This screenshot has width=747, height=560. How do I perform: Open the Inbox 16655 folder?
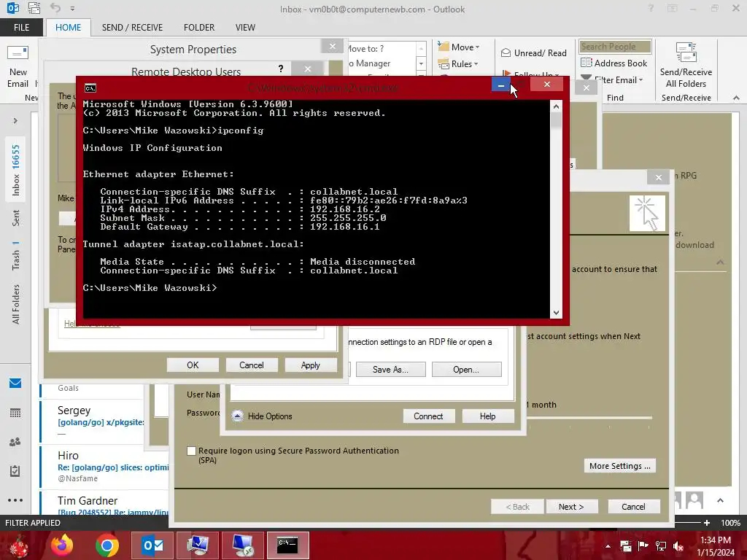[16, 171]
